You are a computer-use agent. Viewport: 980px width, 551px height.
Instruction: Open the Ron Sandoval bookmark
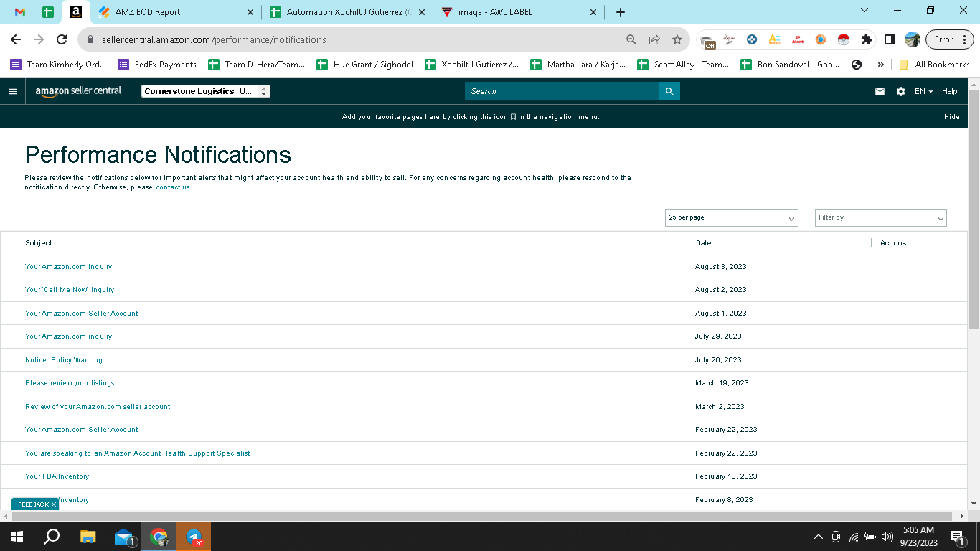pyautogui.click(x=790, y=64)
